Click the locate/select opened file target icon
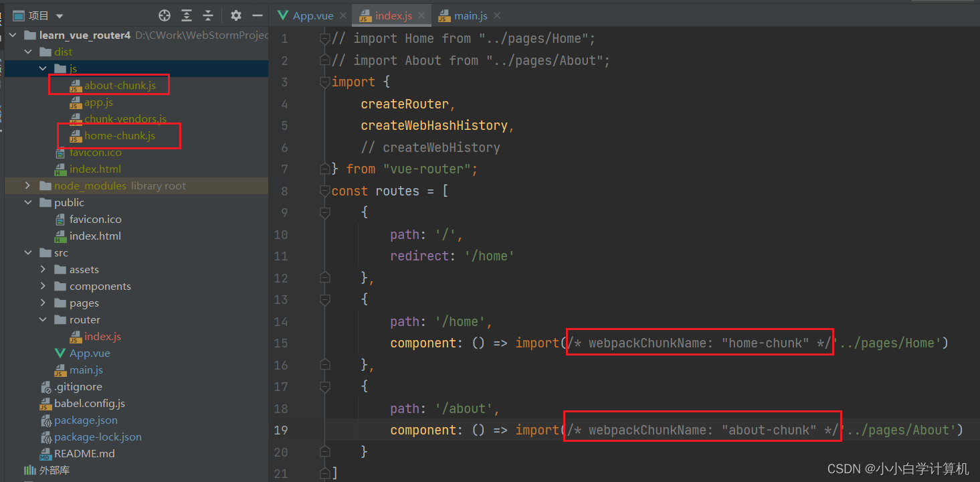This screenshot has height=482, width=980. pyautogui.click(x=165, y=15)
